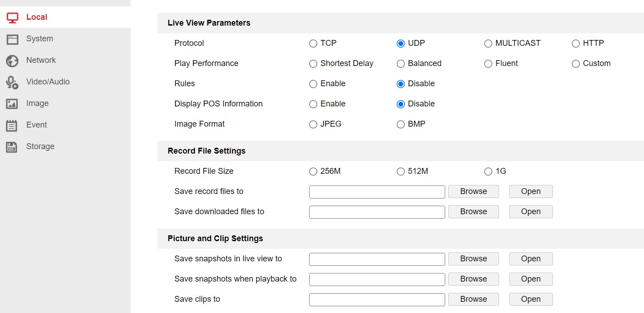Choose MULTICAST protocol option

[488, 44]
